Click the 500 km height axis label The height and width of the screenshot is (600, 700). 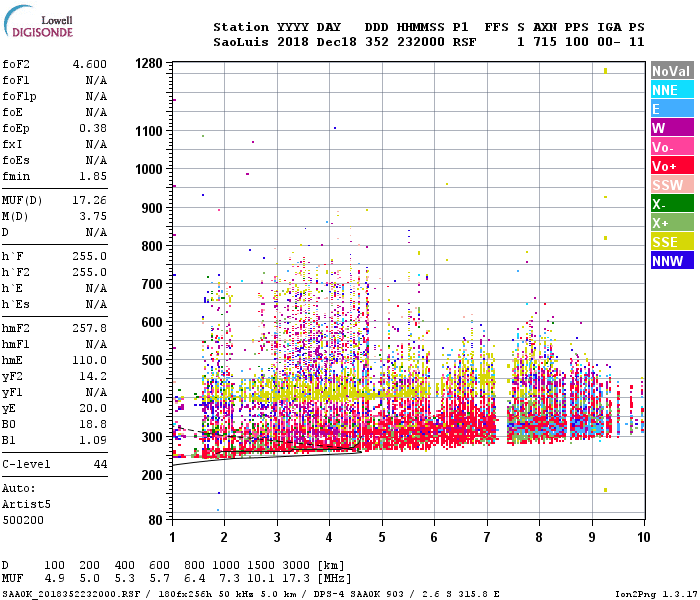(x=152, y=360)
